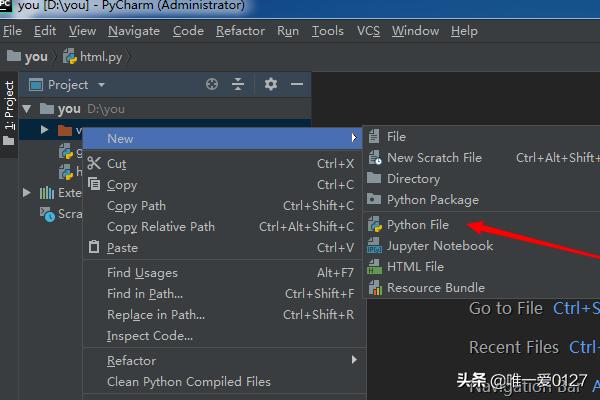
Task: Create a new HTML File
Action: click(415, 267)
